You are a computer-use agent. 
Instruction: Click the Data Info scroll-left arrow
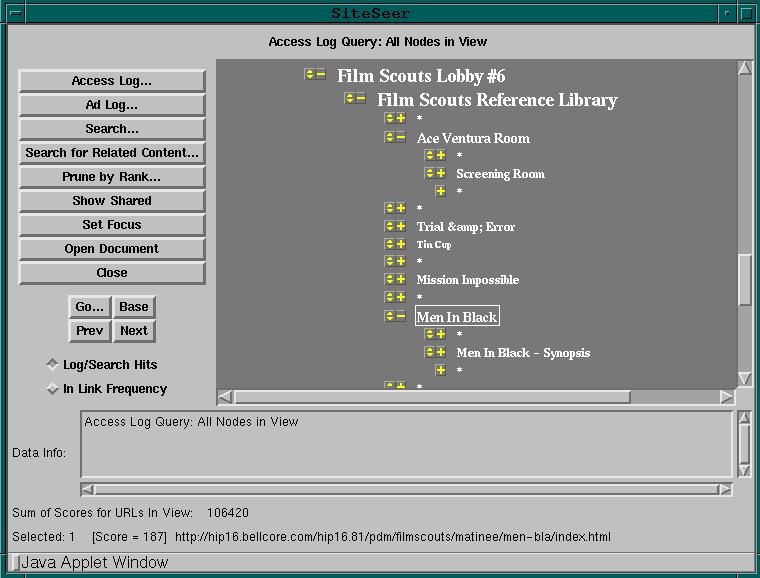[x=88, y=489]
